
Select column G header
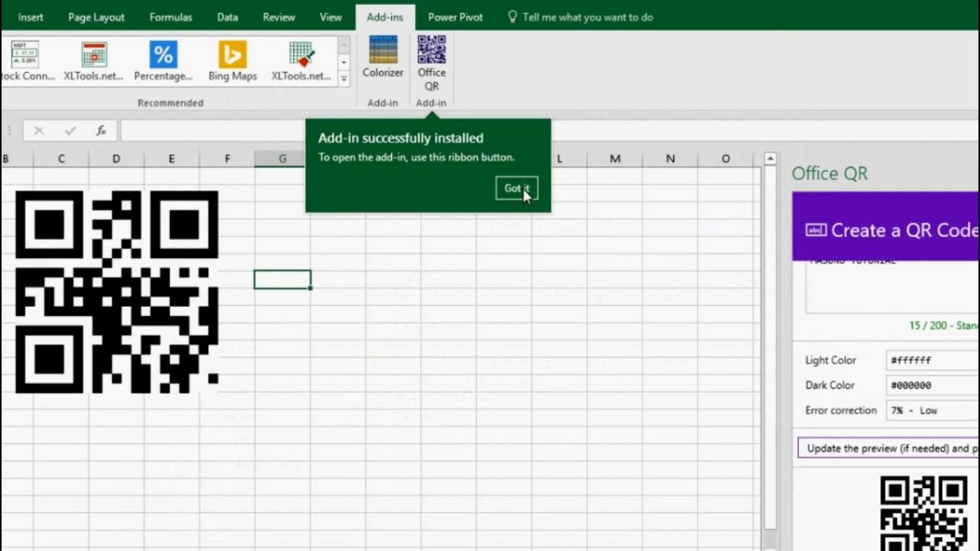[x=283, y=158]
